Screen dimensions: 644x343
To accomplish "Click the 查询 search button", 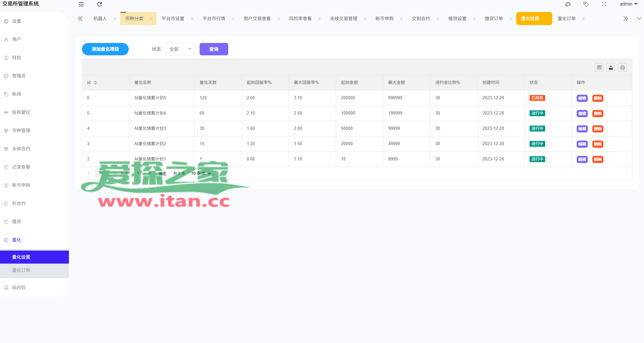I will tap(214, 49).
